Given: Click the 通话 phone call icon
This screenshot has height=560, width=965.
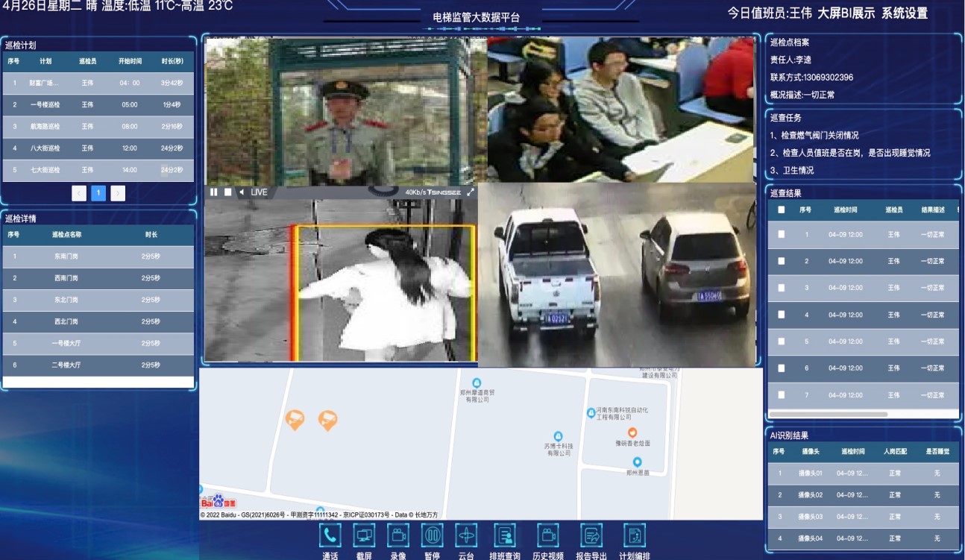Looking at the screenshot, I should [x=330, y=535].
